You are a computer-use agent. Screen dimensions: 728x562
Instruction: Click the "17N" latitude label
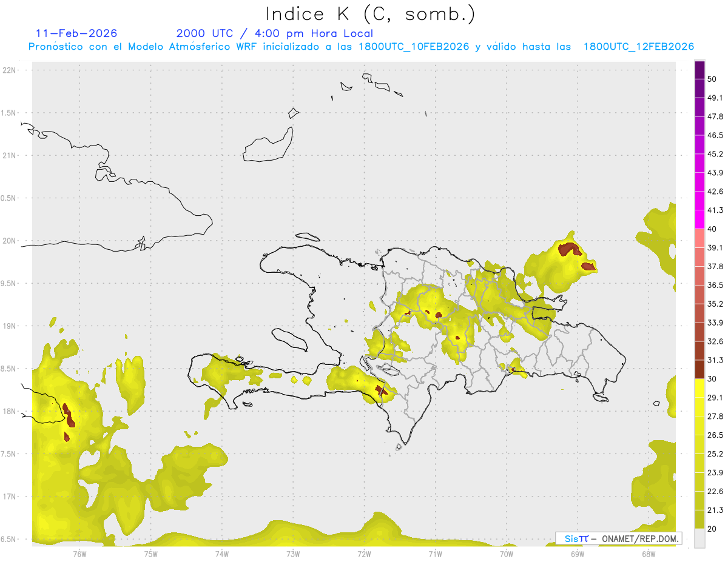point(10,497)
